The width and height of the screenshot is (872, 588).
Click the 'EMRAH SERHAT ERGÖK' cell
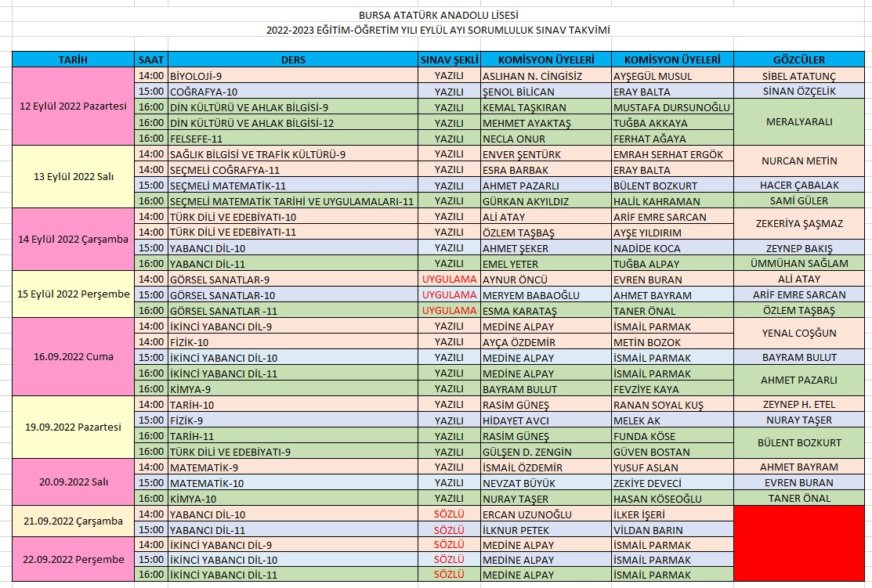(x=672, y=154)
